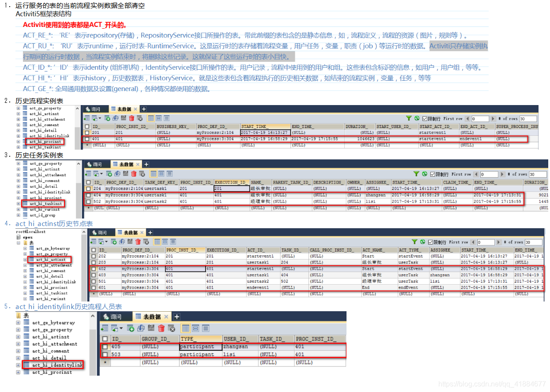Toggle the 限制行 checkbox in taskinst panel

(433, 174)
